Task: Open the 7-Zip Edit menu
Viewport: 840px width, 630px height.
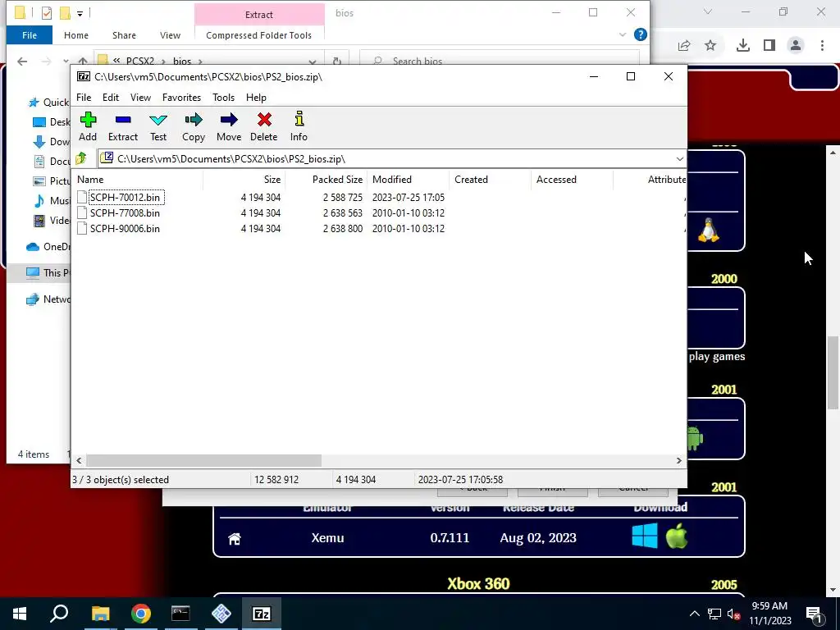Action: [111, 98]
